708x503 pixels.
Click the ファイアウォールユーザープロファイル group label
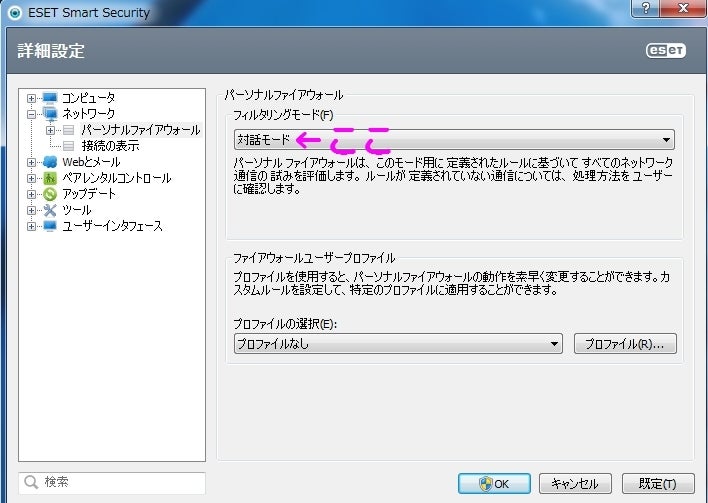314,258
